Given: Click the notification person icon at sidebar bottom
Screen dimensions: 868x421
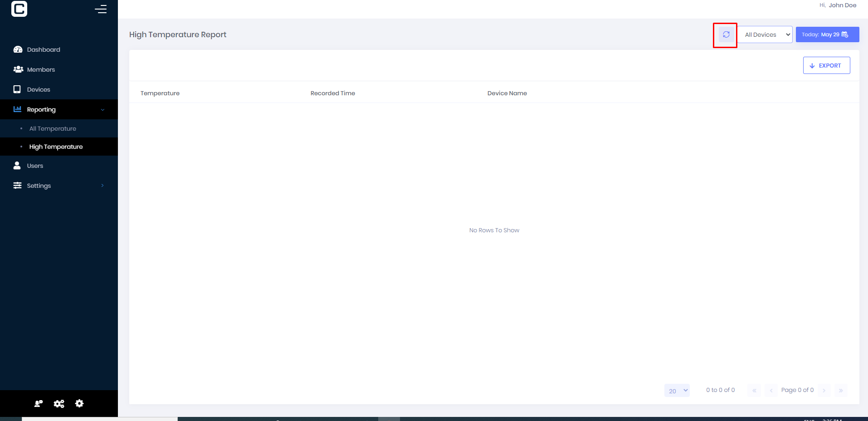Looking at the screenshot, I should (39, 403).
